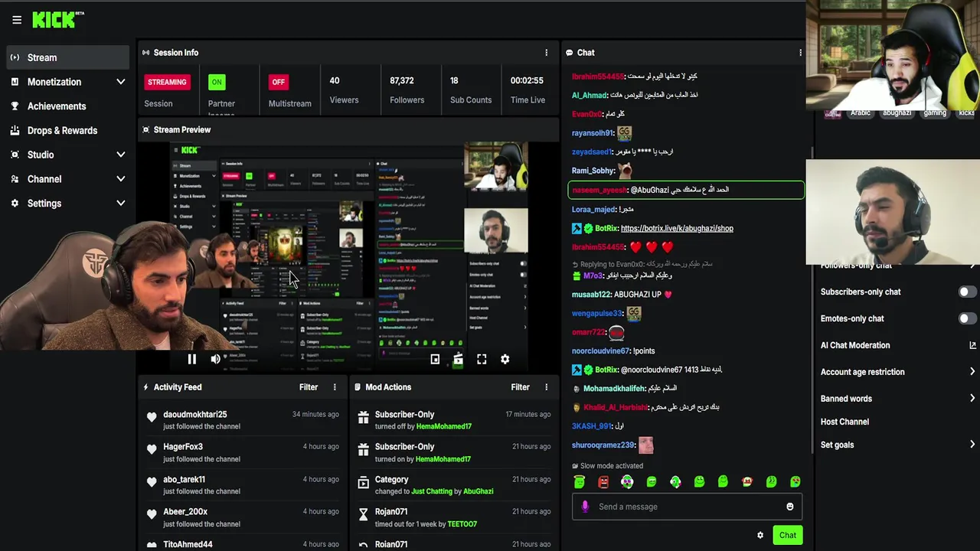Open Activity Feed options menu

(x=335, y=387)
